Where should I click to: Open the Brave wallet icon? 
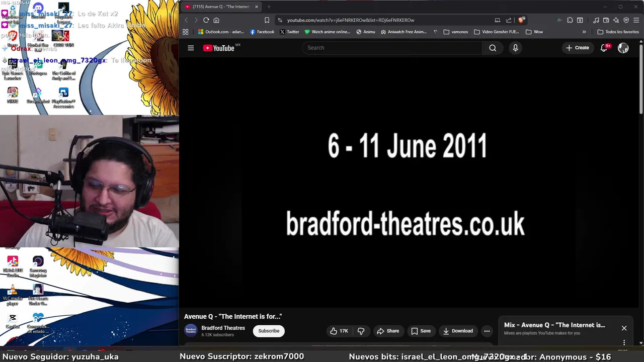pyautogui.click(x=606, y=20)
